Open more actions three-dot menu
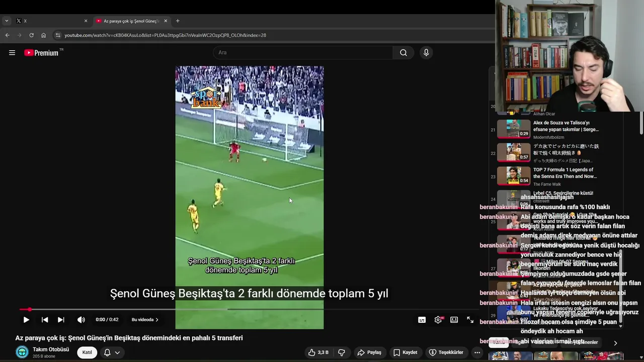This screenshot has height=362, width=644. [477, 352]
